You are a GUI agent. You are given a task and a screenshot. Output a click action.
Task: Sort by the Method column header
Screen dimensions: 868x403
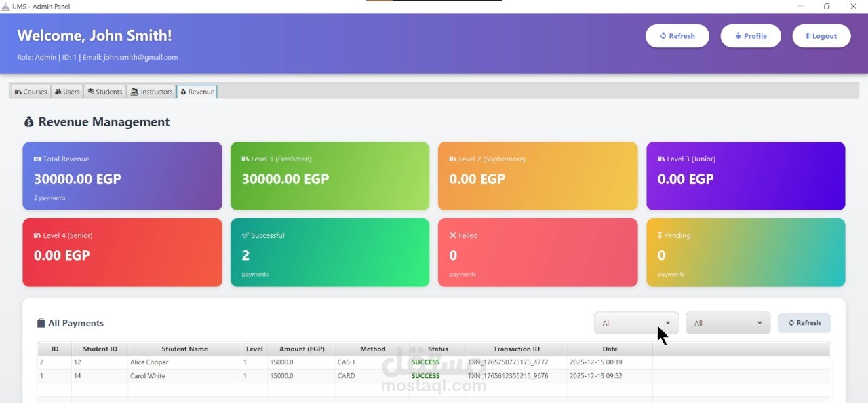(372, 349)
